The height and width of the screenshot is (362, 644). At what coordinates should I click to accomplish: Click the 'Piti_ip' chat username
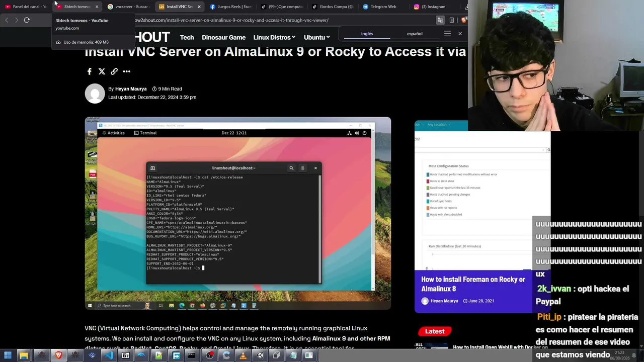pyautogui.click(x=549, y=317)
